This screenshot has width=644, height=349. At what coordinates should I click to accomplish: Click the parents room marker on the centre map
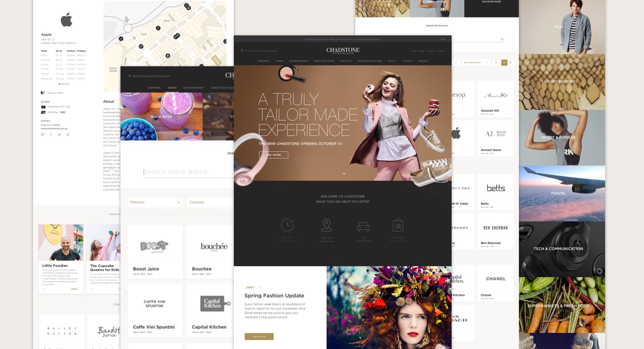click(168, 56)
